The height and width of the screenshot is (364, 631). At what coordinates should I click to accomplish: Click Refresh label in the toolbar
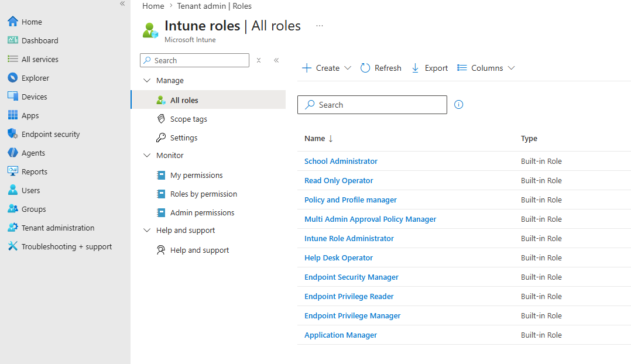coord(388,68)
